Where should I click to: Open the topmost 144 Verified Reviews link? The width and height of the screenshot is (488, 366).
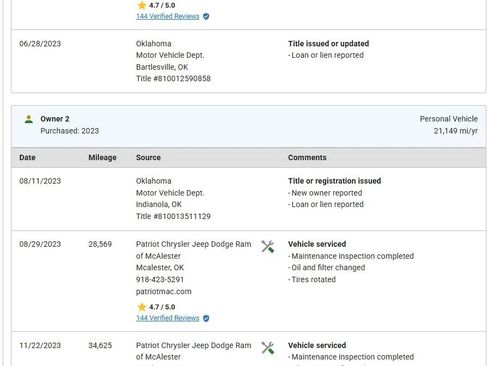pyautogui.click(x=168, y=16)
